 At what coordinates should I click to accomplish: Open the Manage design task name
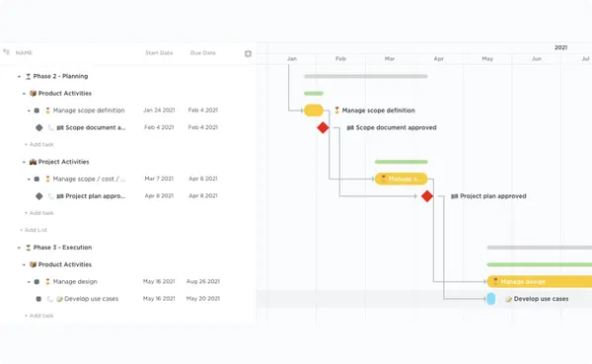click(75, 282)
